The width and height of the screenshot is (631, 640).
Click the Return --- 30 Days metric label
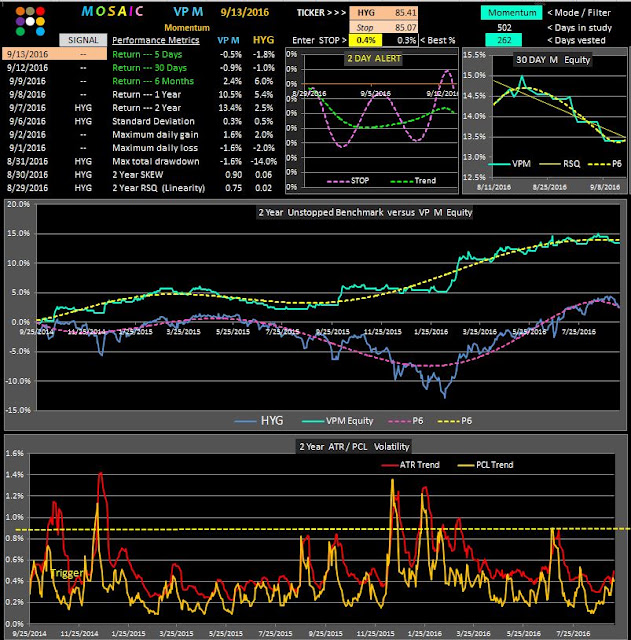click(x=149, y=68)
